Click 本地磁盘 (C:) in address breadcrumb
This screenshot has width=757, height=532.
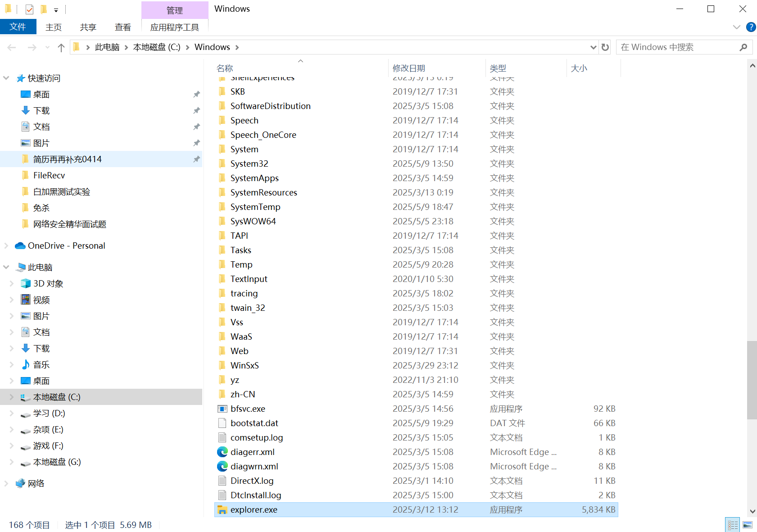click(157, 47)
